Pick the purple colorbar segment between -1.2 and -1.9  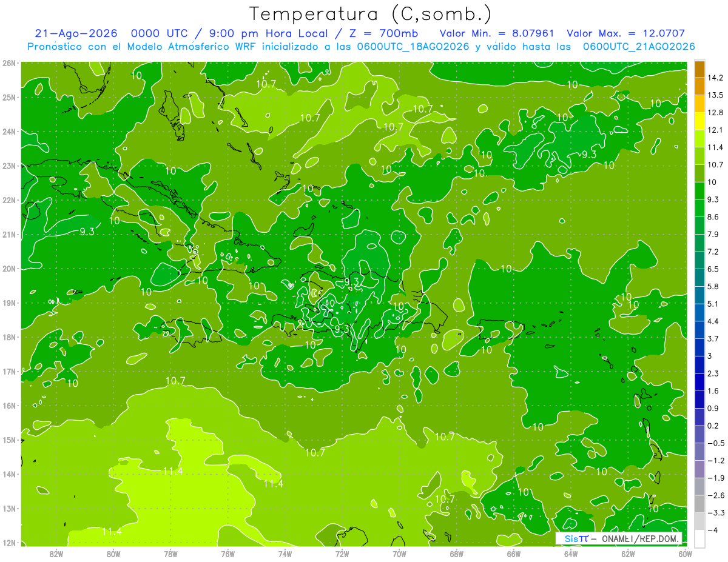pos(699,469)
